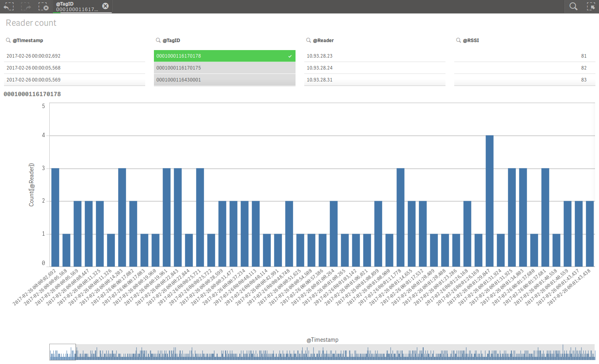The image size is (599, 364).
Task: Select the tallest bar with count 4
Action: pyautogui.click(x=490, y=201)
